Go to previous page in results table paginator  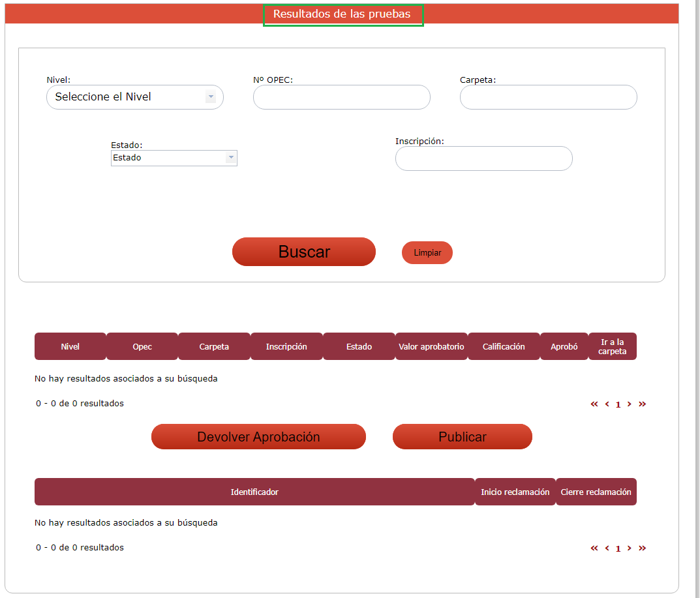(x=607, y=404)
